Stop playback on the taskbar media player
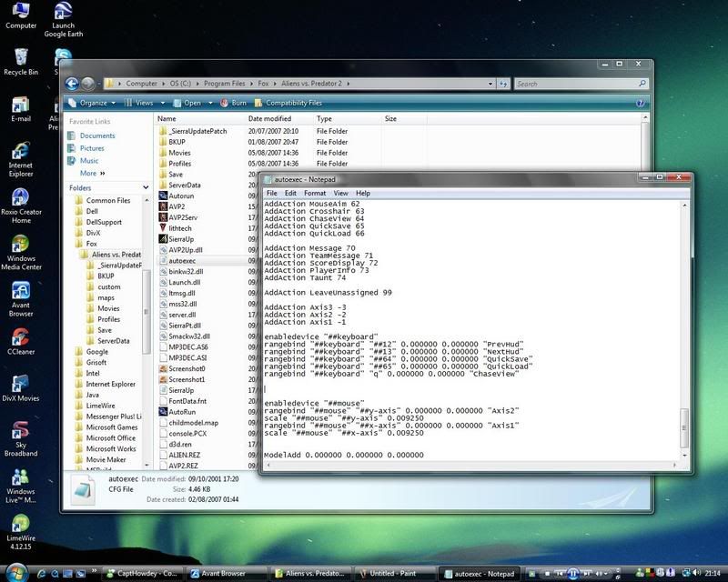Screen dimensions: 728x582 [x=548, y=574]
